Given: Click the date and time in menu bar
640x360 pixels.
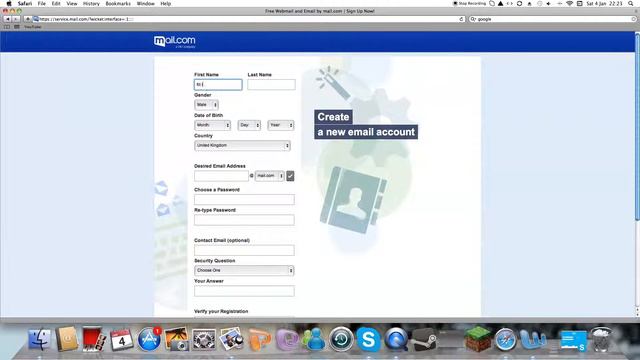Looking at the screenshot, I should pyautogui.click(x=604, y=3).
